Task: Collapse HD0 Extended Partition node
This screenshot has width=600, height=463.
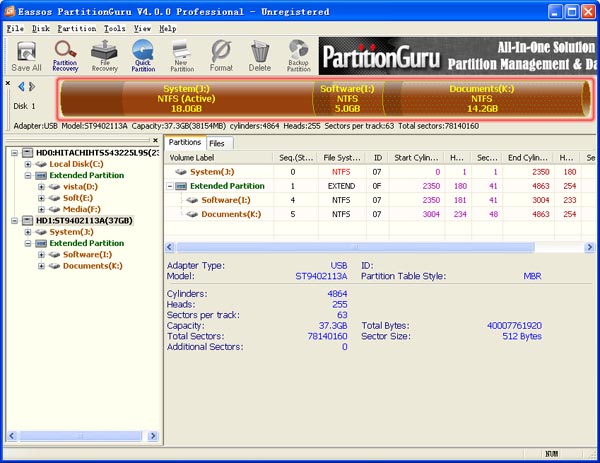Action: [x=28, y=176]
